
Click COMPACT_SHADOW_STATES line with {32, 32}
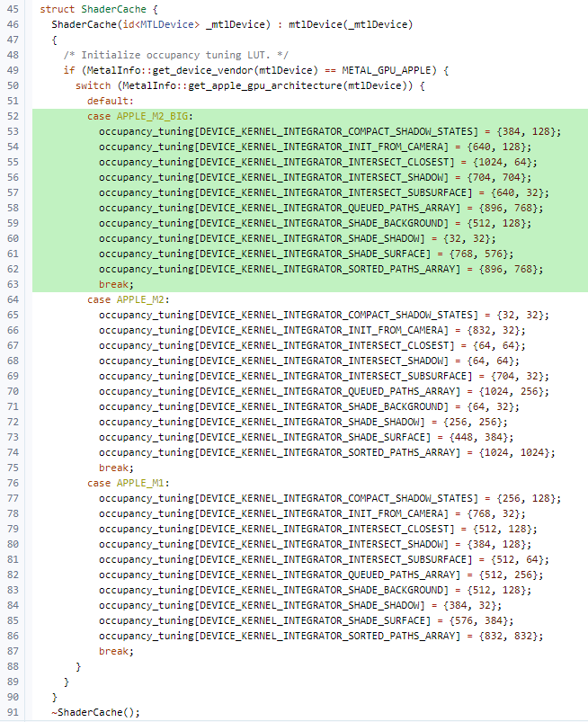click(x=325, y=315)
